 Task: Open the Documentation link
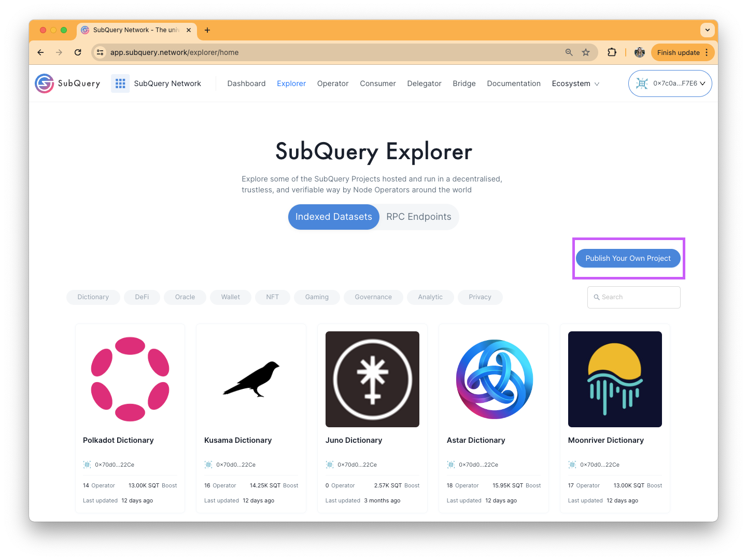(514, 83)
